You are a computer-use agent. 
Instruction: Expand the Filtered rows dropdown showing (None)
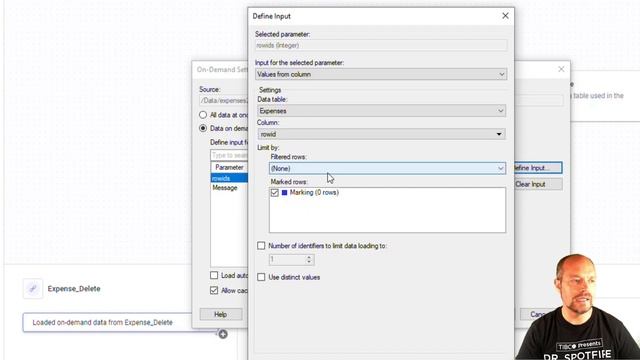coord(387,168)
